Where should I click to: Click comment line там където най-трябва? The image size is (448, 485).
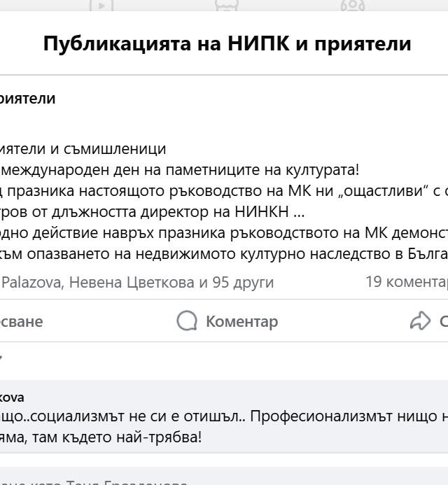click(x=101, y=437)
